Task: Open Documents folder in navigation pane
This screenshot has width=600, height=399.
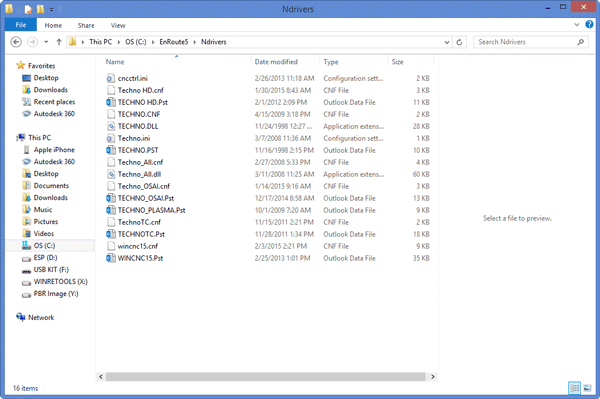Action: tap(51, 186)
